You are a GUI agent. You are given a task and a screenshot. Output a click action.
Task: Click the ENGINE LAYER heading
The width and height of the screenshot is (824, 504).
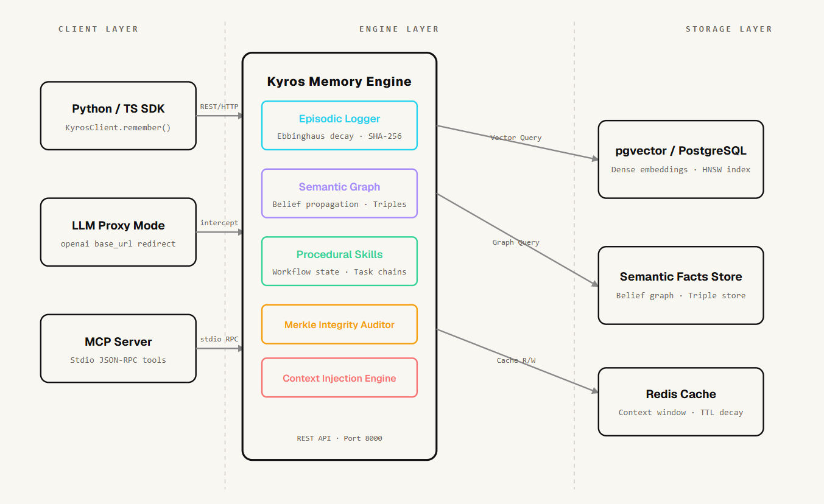[x=399, y=29]
